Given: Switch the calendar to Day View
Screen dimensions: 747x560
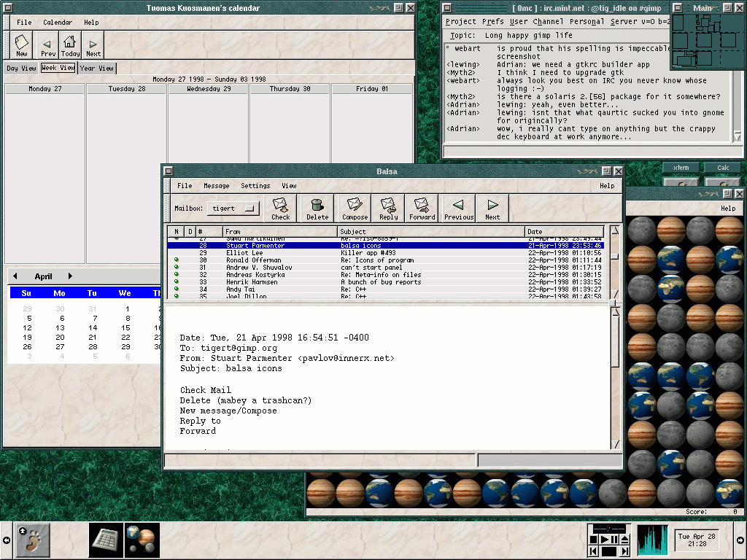Looking at the screenshot, I should (x=21, y=68).
